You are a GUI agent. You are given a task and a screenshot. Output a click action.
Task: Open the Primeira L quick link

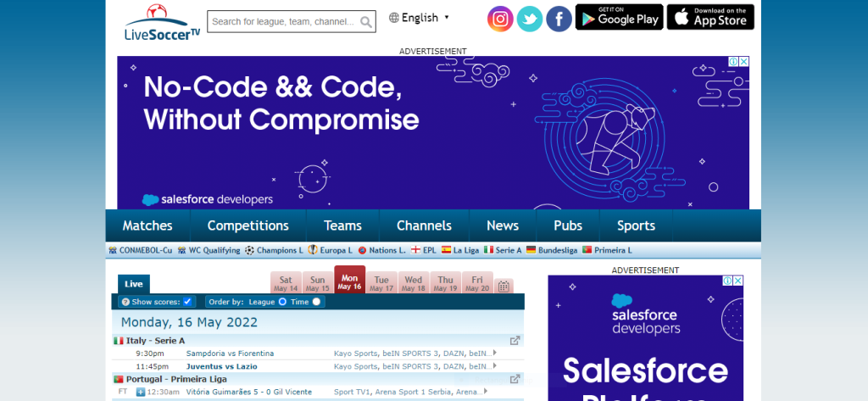pyautogui.click(x=607, y=250)
